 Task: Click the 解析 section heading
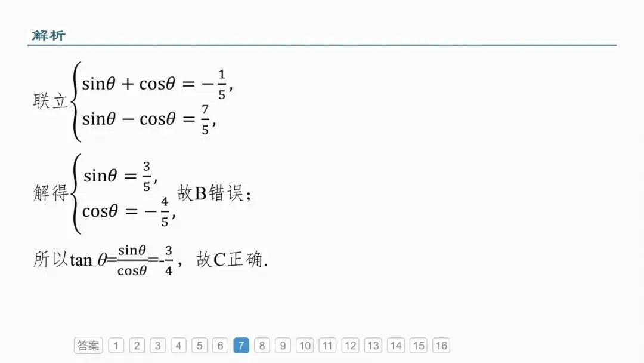tap(49, 35)
